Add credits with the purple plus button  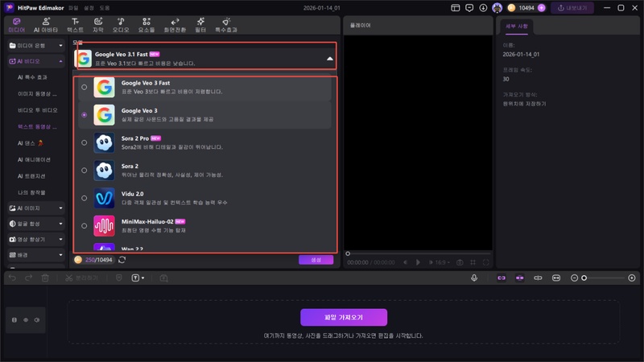point(541,8)
